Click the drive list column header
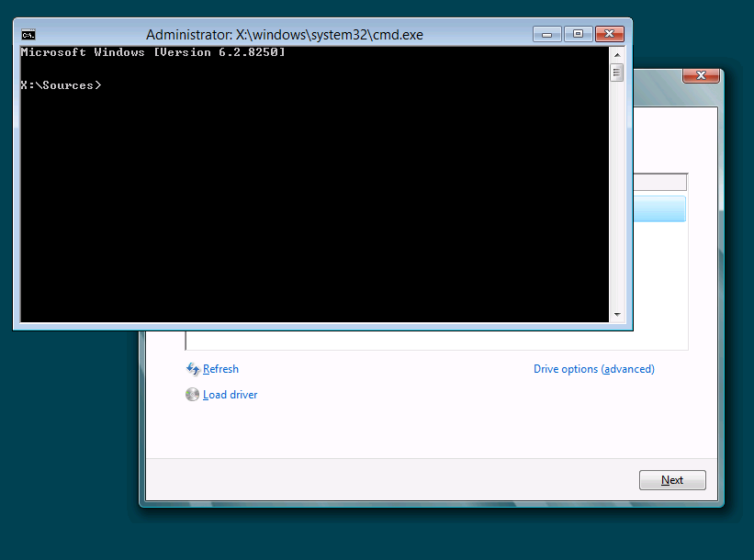Viewport: 754px width, 560px height. [x=658, y=181]
